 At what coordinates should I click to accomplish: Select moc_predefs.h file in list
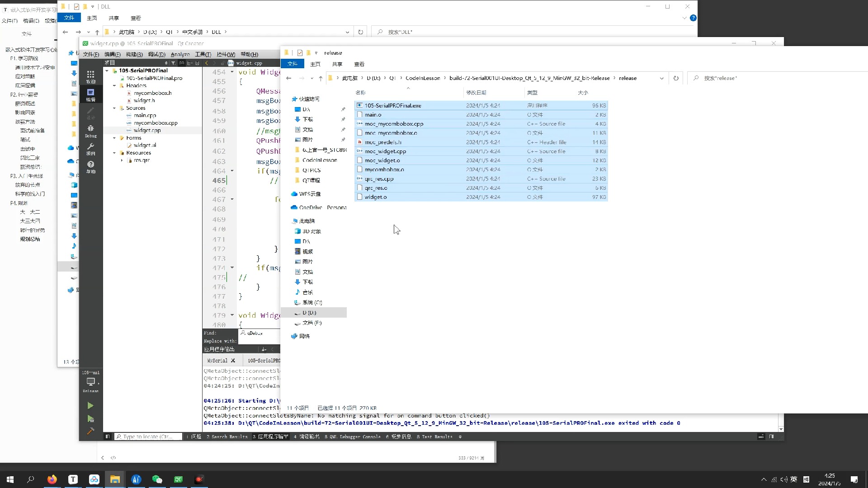pyautogui.click(x=481, y=142)
